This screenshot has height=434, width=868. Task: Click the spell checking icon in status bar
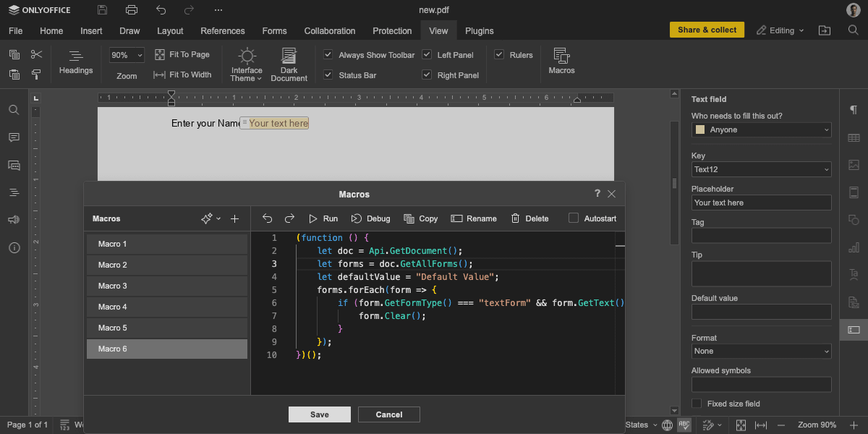tap(684, 425)
